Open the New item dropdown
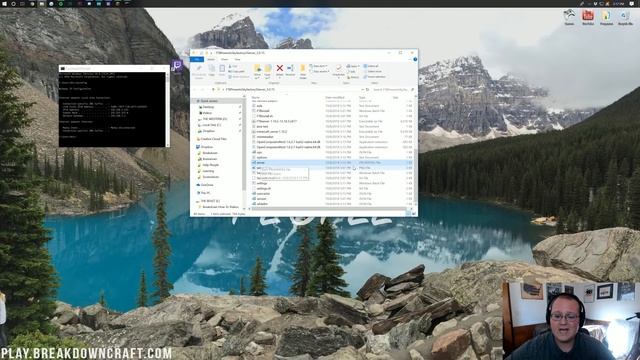This screenshot has width=640, height=360. [x=319, y=66]
